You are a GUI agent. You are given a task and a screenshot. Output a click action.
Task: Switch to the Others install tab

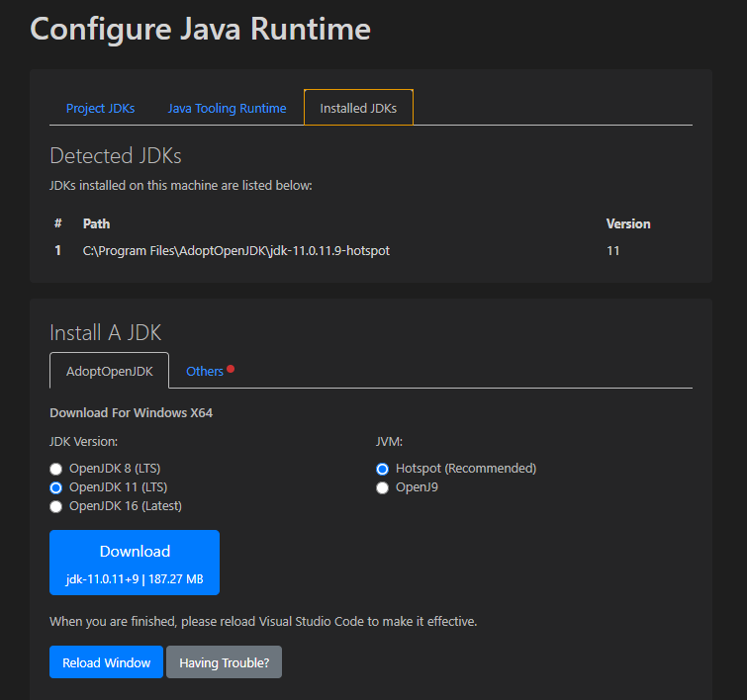pyautogui.click(x=205, y=371)
